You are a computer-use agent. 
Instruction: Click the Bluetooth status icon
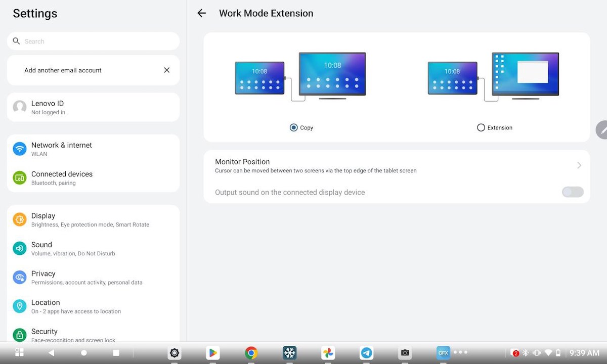pos(526,353)
